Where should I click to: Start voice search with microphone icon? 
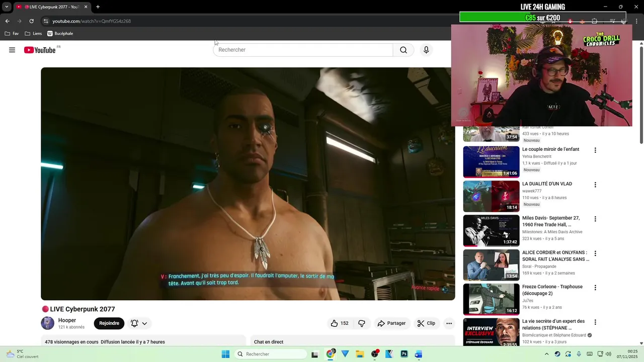(x=426, y=50)
